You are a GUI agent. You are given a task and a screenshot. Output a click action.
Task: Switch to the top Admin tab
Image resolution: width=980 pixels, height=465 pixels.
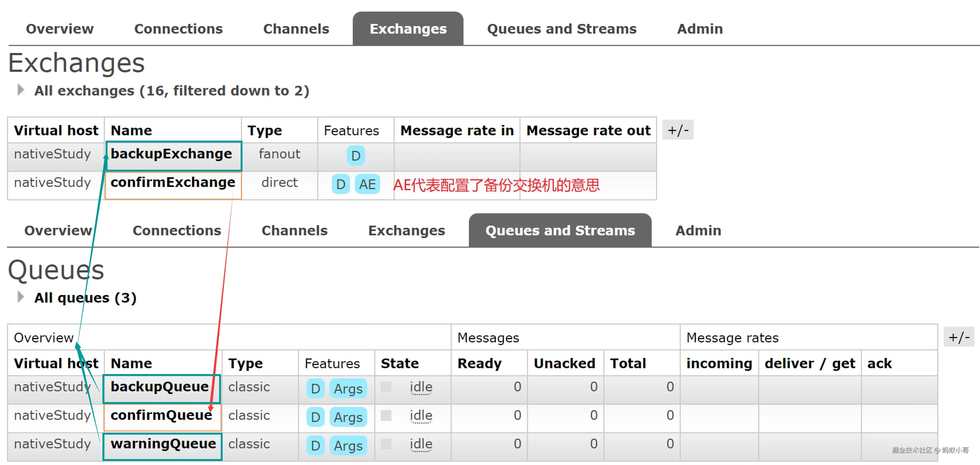700,29
